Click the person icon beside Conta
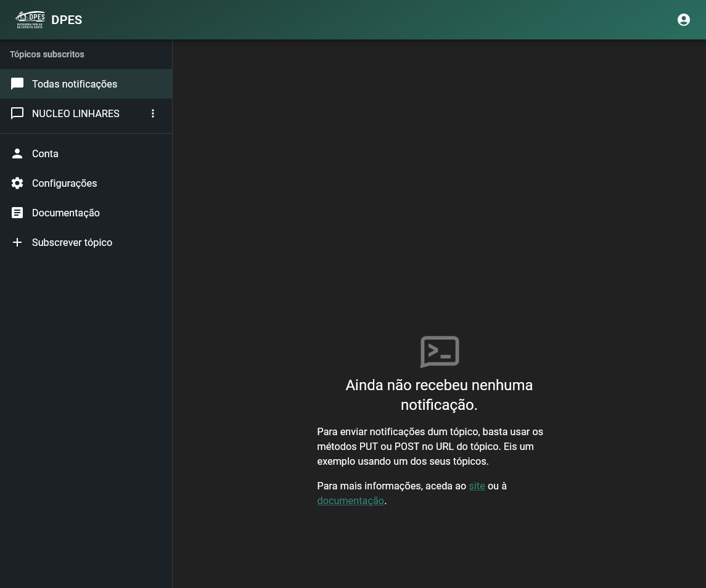The height and width of the screenshot is (588, 706). [17, 153]
